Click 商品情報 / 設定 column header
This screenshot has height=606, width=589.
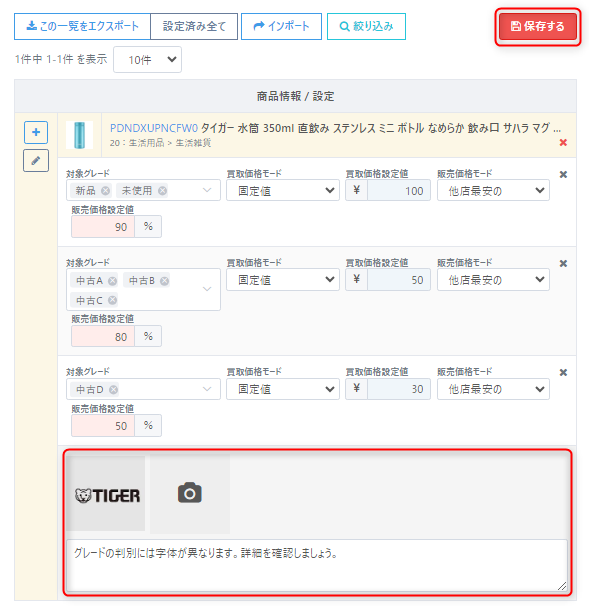click(295, 96)
